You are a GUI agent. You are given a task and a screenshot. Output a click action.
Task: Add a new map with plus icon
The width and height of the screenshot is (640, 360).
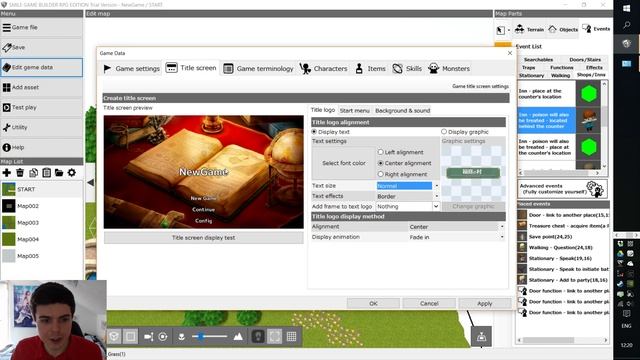(x=7, y=173)
